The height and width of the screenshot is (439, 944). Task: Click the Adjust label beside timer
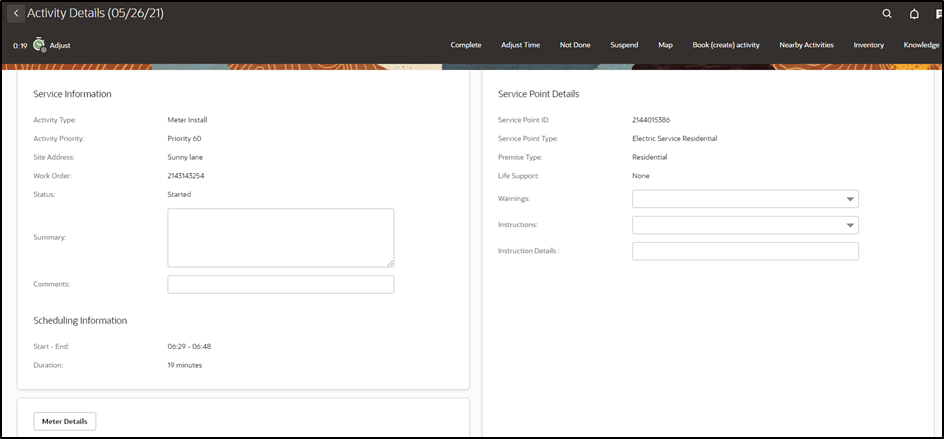(x=60, y=45)
